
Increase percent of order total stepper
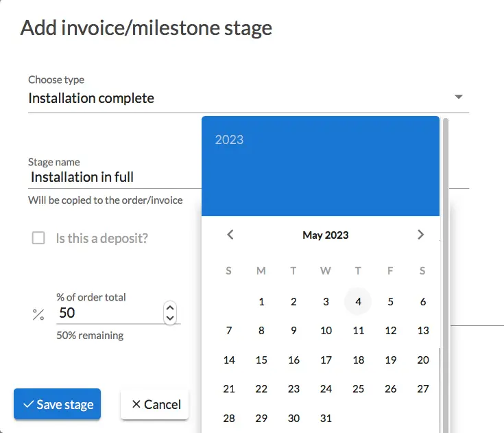pos(170,308)
